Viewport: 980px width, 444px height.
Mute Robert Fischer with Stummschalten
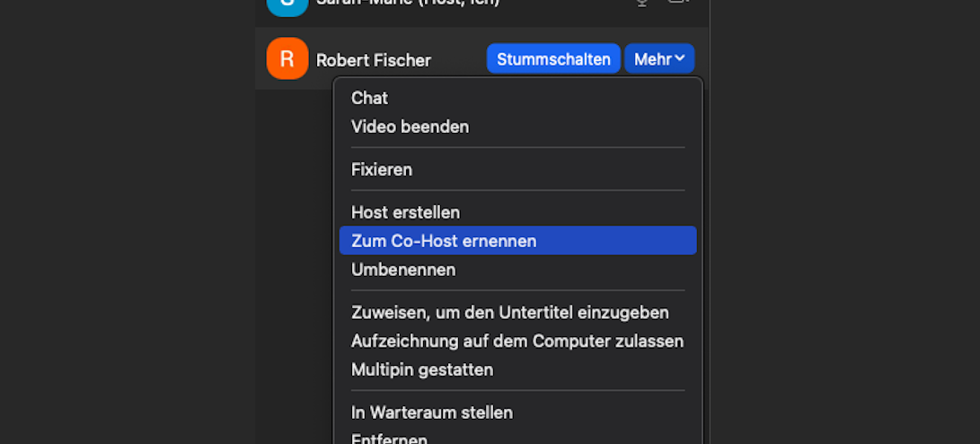(x=553, y=59)
